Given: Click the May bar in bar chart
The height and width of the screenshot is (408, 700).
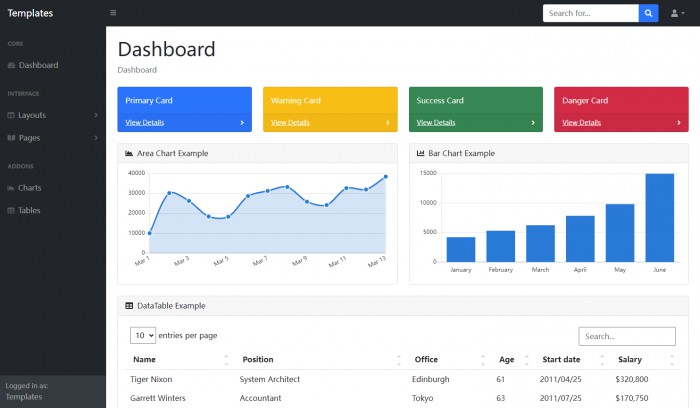Looking at the screenshot, I should coord(620,233).
